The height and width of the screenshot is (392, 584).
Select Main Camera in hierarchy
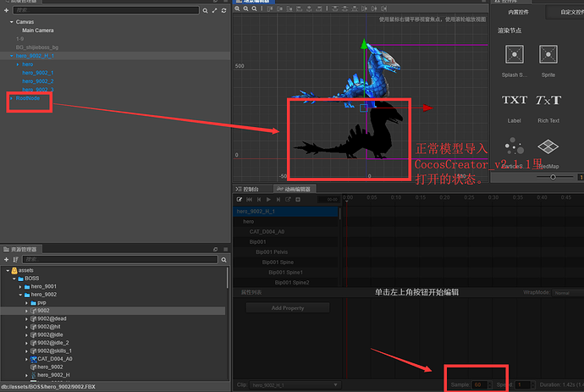pyautogui.click(x=38, y=30)
